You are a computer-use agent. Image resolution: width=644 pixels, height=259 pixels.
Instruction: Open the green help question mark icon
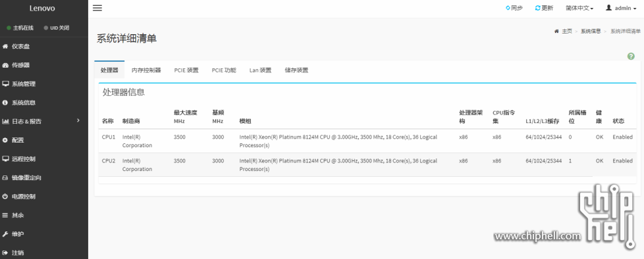[631, 56]
